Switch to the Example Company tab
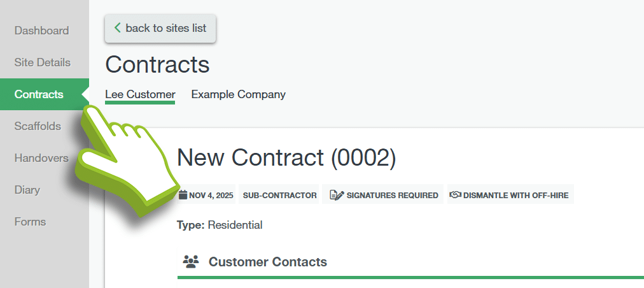This screenshot has height=288, width=644. click(x=238, y=94)
